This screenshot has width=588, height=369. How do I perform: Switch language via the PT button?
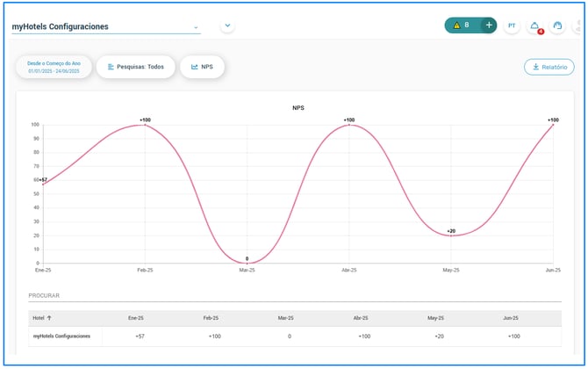(x=512, y=25)
